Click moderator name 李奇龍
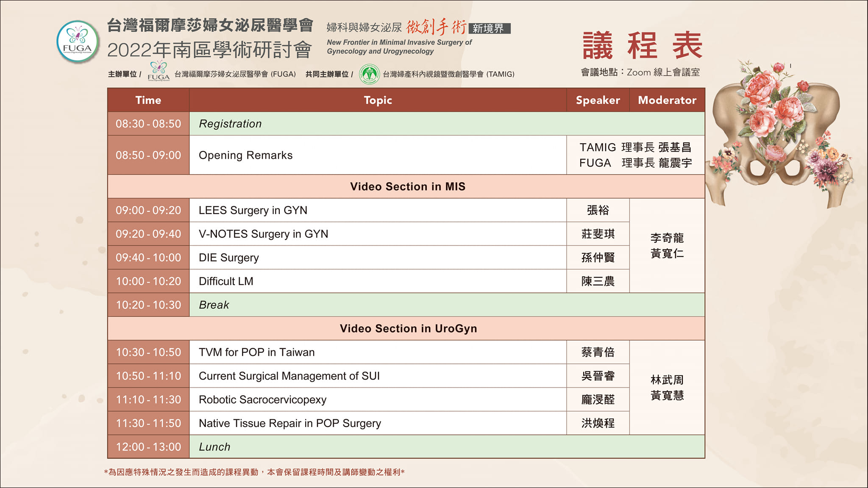868x488 pixels. tap(667, 238)
